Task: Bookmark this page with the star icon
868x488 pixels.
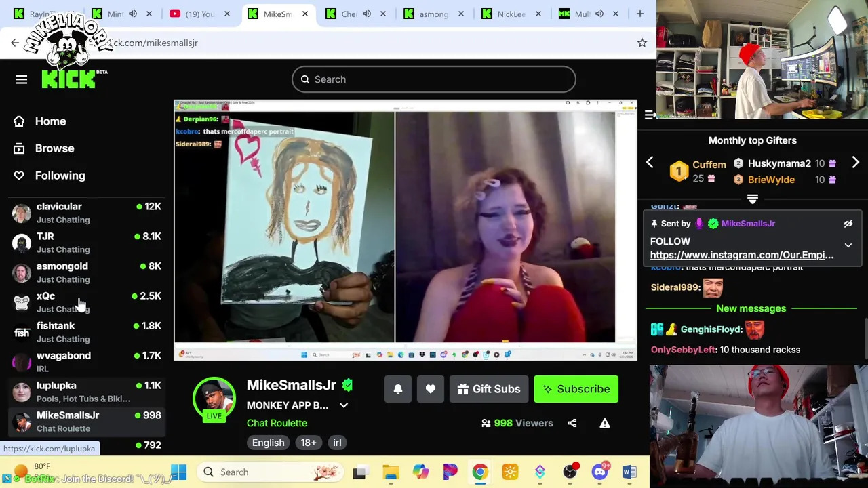Action: pyautogui.click(x=642, y=43)
